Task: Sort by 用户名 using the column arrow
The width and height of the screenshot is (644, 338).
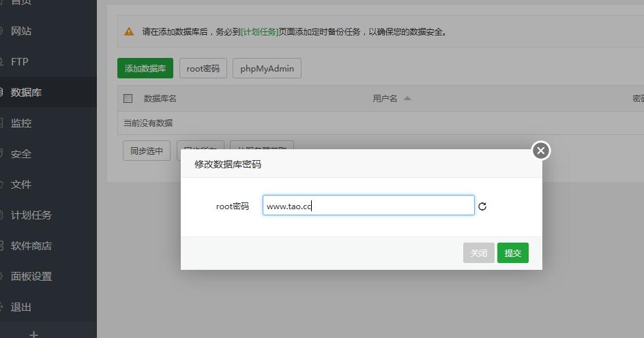Action: (x=407, y=99)
